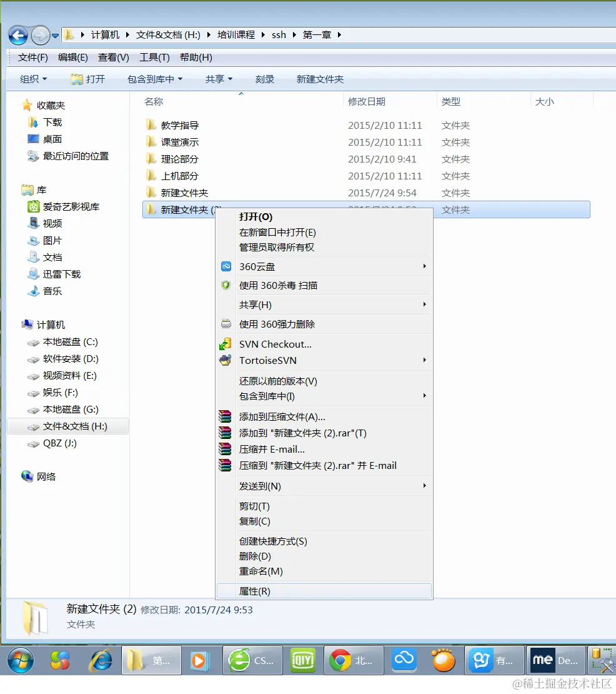The image size is (616, 694).
Task: Open the 组织 dropdown menu
Action: pyautogui.click(x=32, y=79)
